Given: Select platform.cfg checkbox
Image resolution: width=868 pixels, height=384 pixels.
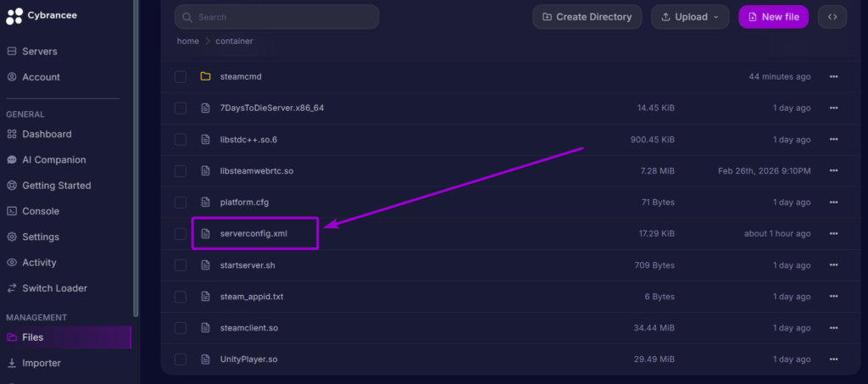Looking at the screenshot, I should click(181, 203).
